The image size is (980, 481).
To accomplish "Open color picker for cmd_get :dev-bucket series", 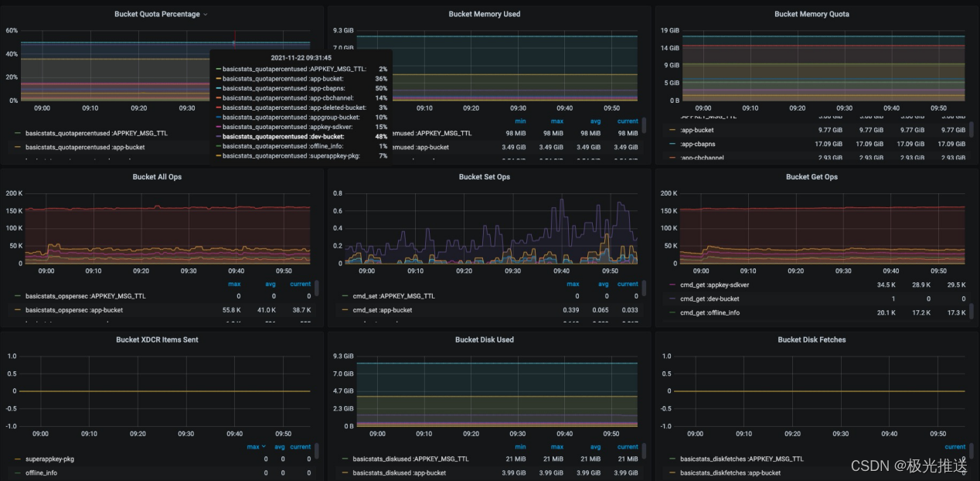I will 672,298.
